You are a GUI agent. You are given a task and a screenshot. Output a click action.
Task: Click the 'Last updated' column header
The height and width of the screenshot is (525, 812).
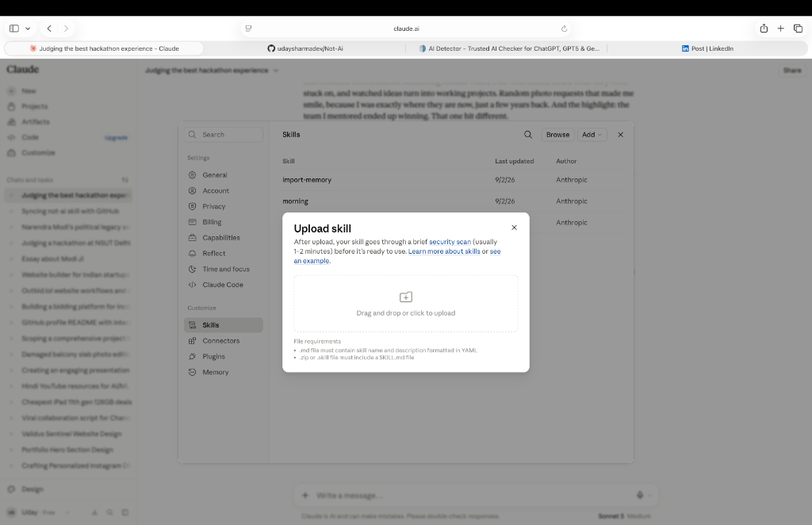pos(514,161)
